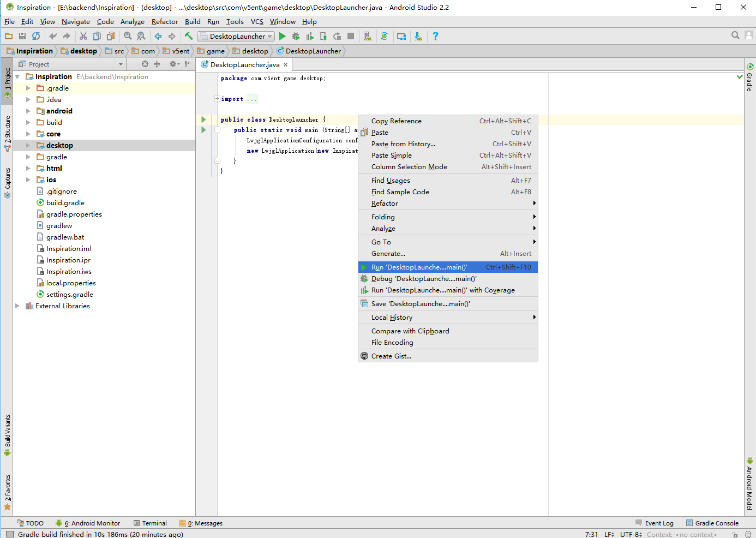Image resolution: width=756 pixels, height=538 pixels.
Task: Click the Synchronize toolbar icon
Action: pos(36,36)
